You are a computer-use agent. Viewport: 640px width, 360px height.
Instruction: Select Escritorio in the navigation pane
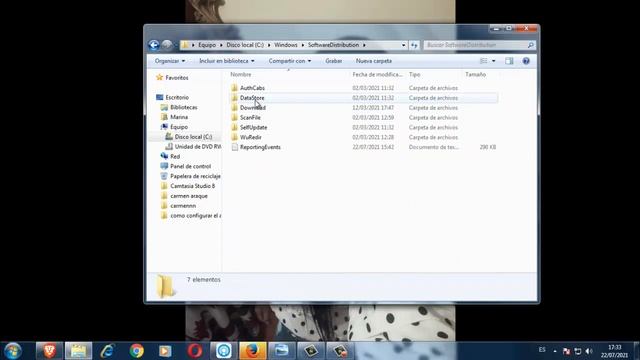pos(177,97)
